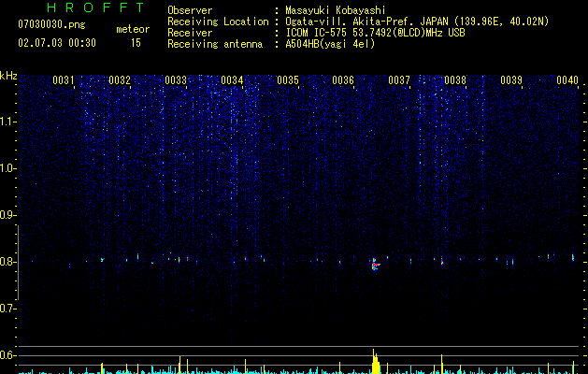This screenshot has width=588, height=374.
Task: Click the 1.1 frequency axis label
Action: point(8,122)
